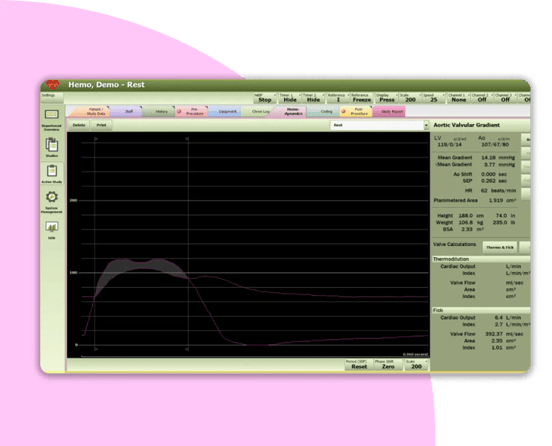Screen dimensions: 552x446
Task: Click the Aortic Valvular Gradient title
Action: coord(466,125)
